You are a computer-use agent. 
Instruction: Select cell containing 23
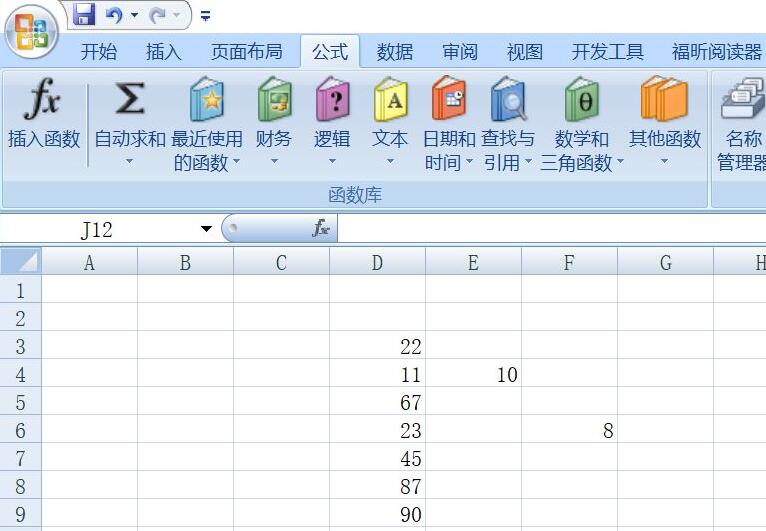pyautogui.click(x=378, y=430)
